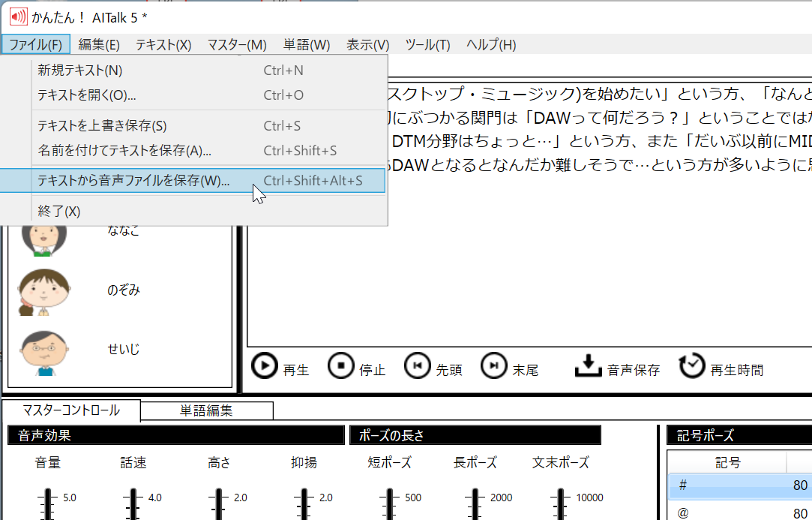The image size is (812, 520).
Task: Switch to the 単語編集 tab
Action: pos(206,410)
